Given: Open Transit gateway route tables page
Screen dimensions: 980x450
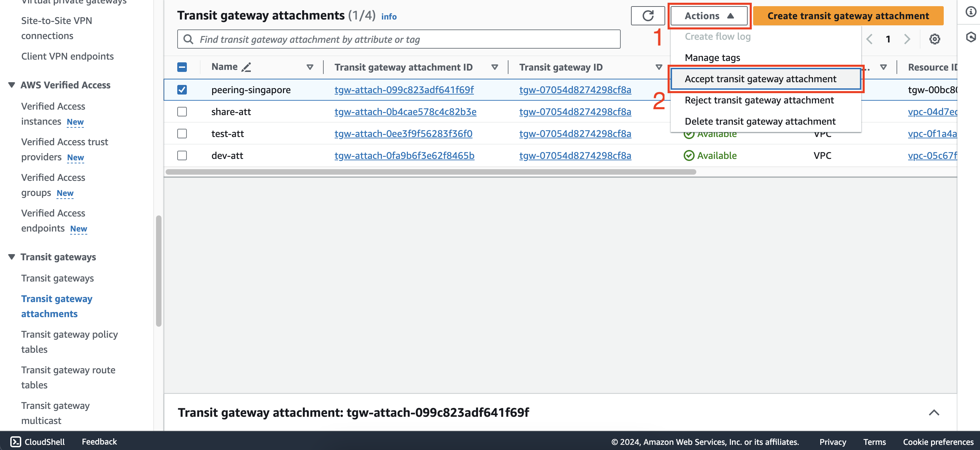Looking at the screenshot, I should click(x=68, y=377).
